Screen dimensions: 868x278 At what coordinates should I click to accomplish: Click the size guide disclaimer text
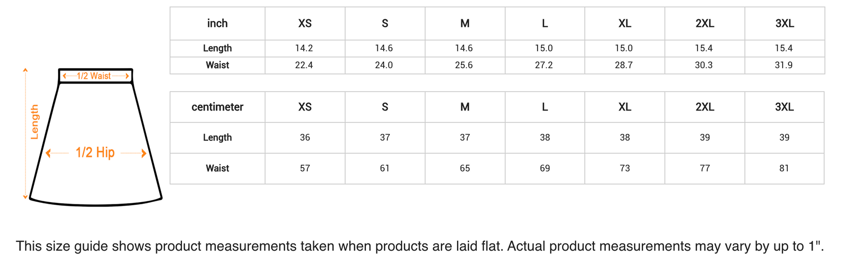[x=420, y=246]
